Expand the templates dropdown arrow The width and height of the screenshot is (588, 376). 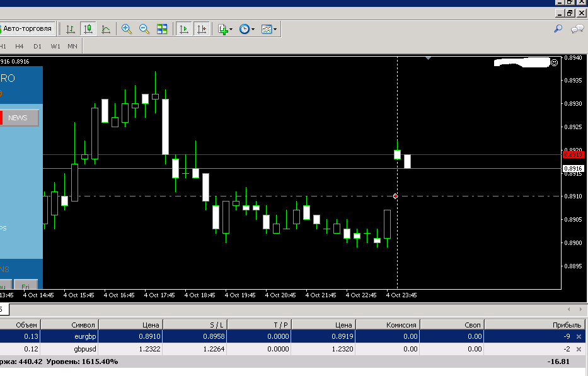[275, 29]
